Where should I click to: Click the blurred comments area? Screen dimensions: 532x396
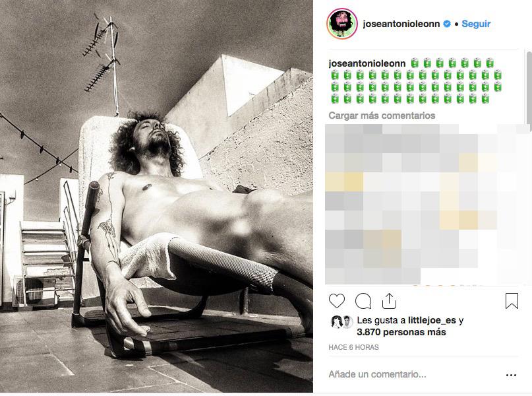(x=427, y=204)
